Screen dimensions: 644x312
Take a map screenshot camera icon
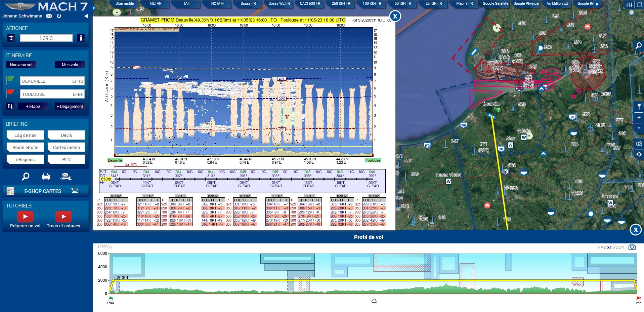(639, 143)
